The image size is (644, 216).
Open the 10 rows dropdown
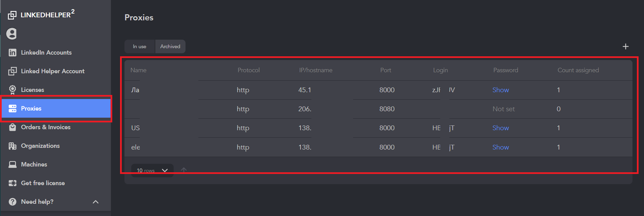coord(152,170)
